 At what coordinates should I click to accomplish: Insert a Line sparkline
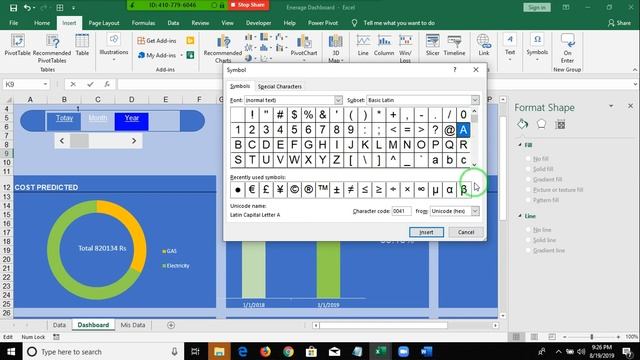pos(363,45)
